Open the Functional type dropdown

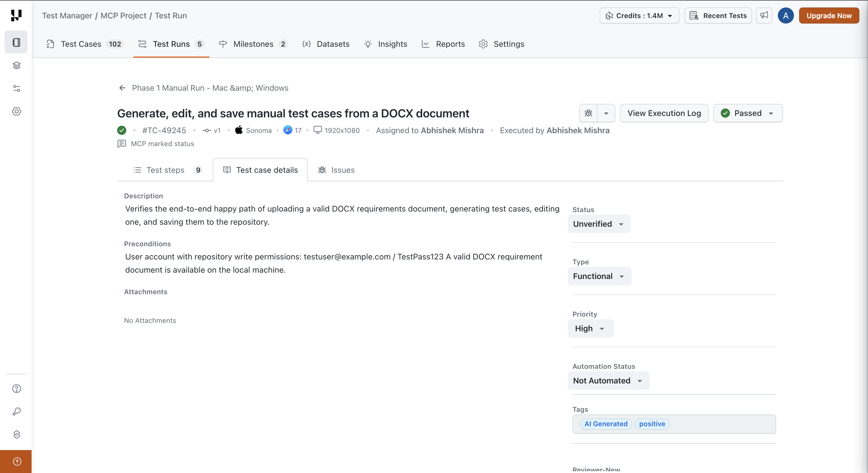point(599,276)
